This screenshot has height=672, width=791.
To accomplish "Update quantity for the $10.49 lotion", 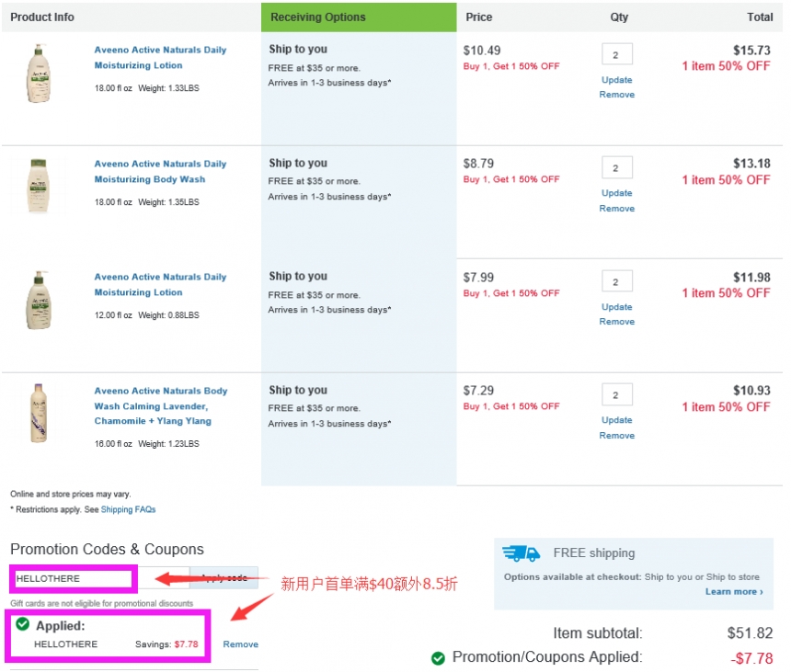I will click(616, 80).
